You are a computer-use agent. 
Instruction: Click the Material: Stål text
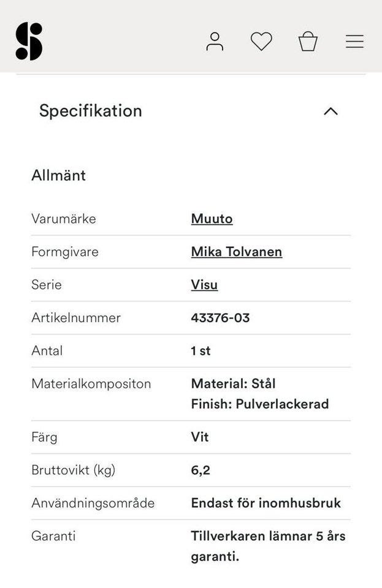tap(233, 383)
